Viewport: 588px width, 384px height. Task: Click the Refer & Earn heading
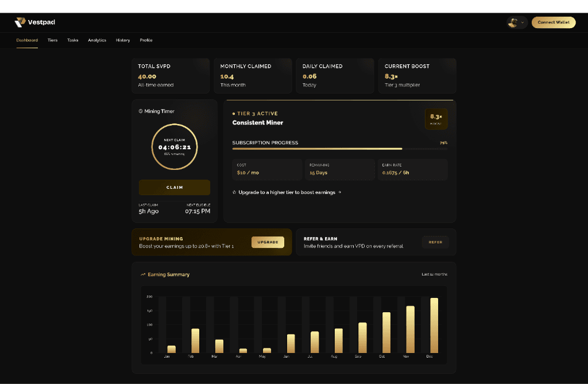point(320,239)
